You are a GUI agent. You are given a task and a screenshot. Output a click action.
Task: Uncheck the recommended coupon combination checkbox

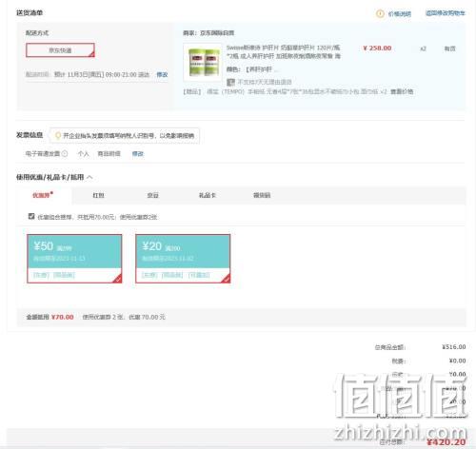point(31,216)
